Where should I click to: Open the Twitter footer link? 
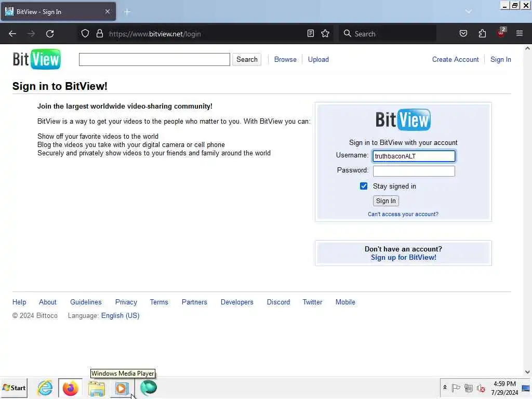pos(312,302)
